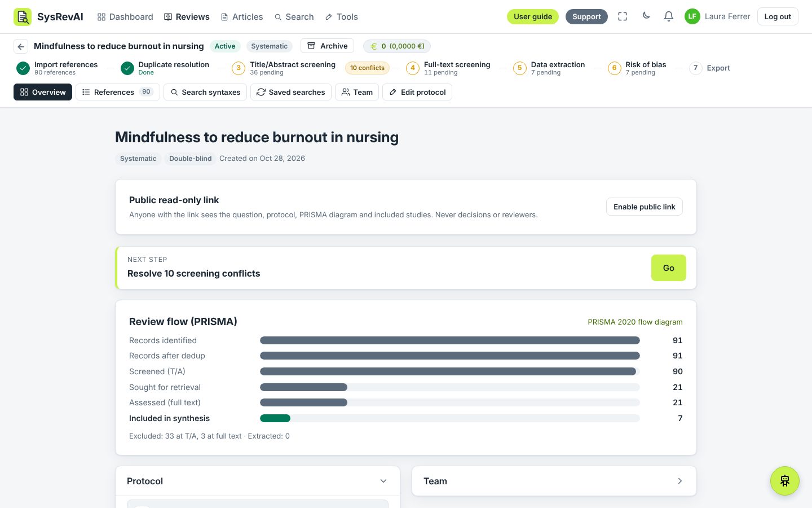812x508 pixels.
Task: Click Enable public link button
Action: pos(645,207)
